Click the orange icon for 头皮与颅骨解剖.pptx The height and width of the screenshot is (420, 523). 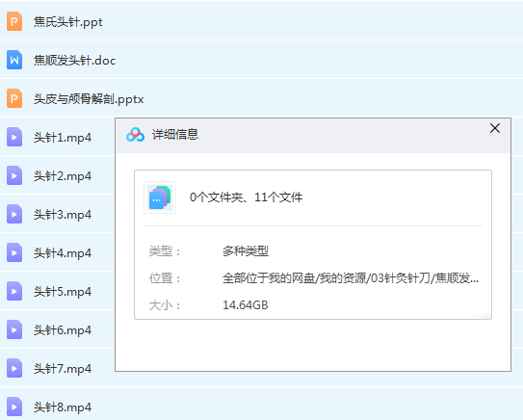pos(14,98)
